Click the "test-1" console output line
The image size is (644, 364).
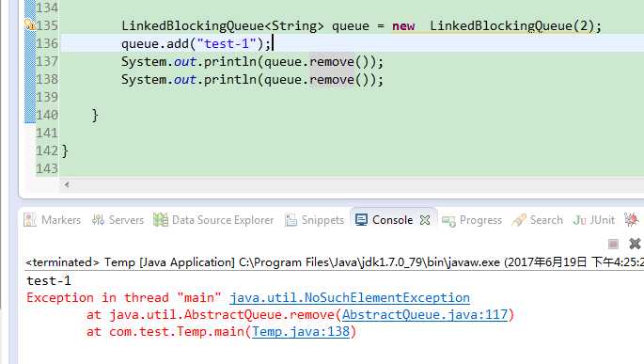49,280
